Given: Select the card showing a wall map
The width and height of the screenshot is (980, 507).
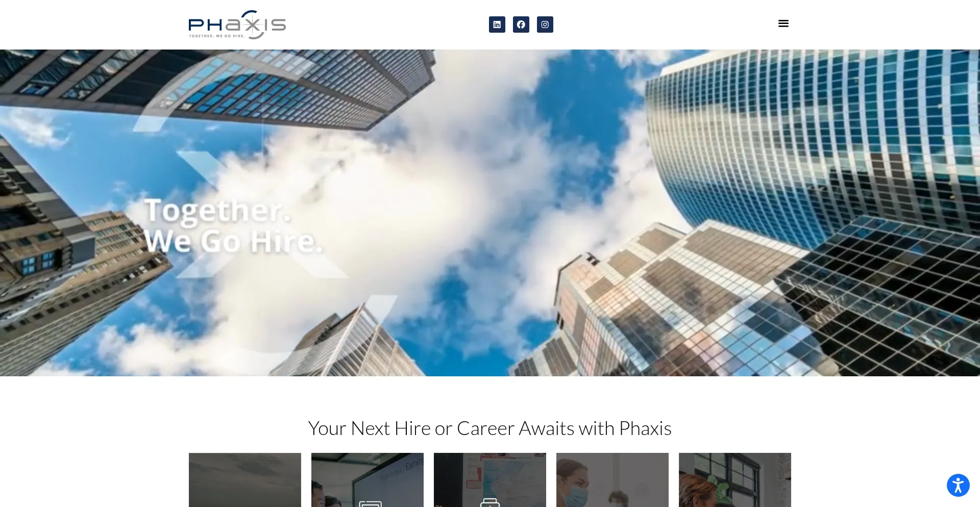Looking at the screenshot, I should 490,480.
